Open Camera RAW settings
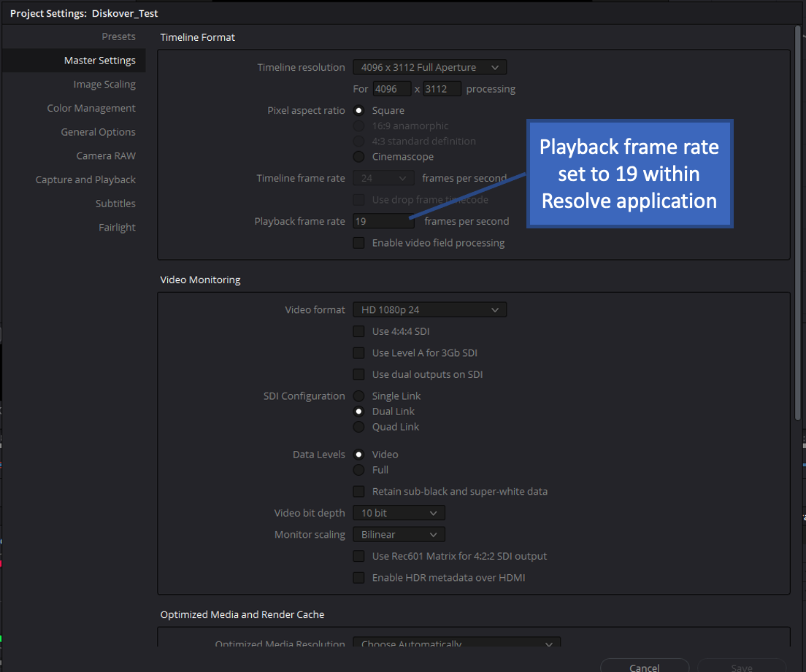Image resolution: width=806 pixels, height=672 pixels. [106, 155]
